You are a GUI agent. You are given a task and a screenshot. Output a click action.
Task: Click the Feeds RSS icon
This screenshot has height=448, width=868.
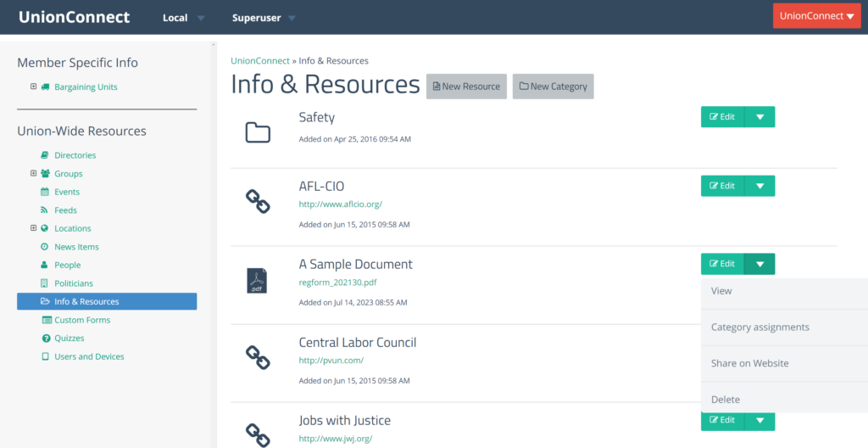click(45, 210)
